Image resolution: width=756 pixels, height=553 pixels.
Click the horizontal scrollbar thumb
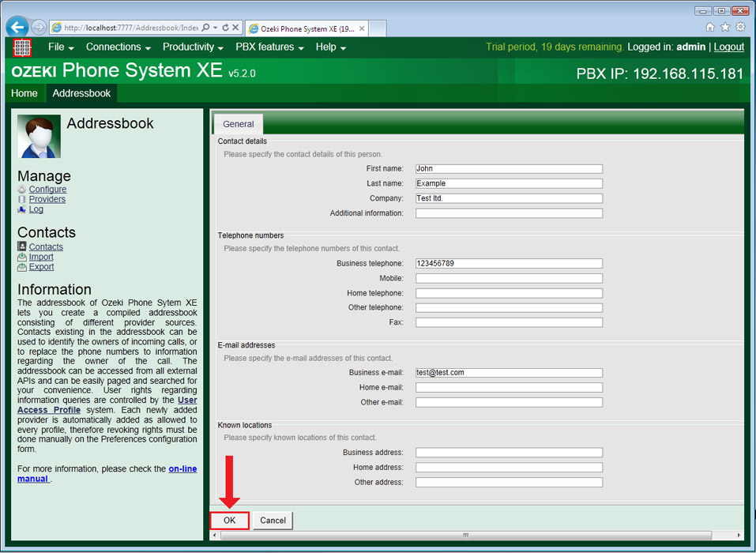click(x=466, y=535)
